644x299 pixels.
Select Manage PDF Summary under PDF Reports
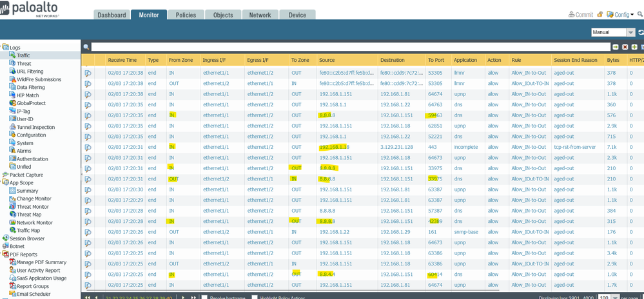[x=41, y=262]
